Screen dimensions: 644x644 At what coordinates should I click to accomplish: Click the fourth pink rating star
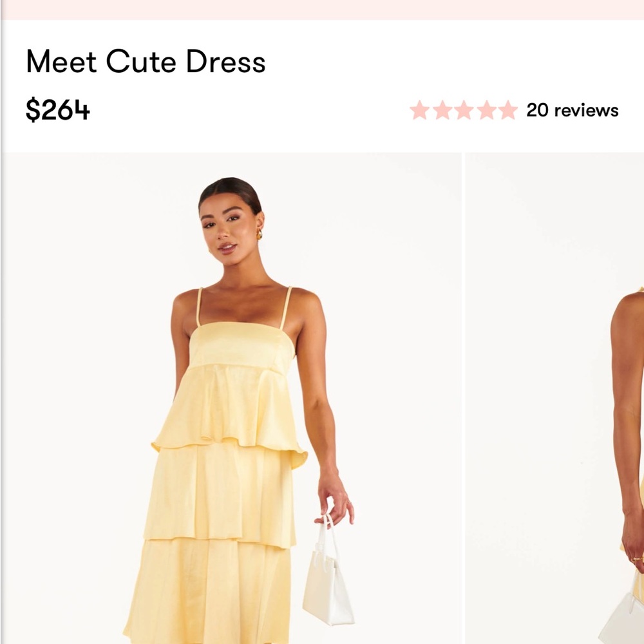click(x=487, y=111)
